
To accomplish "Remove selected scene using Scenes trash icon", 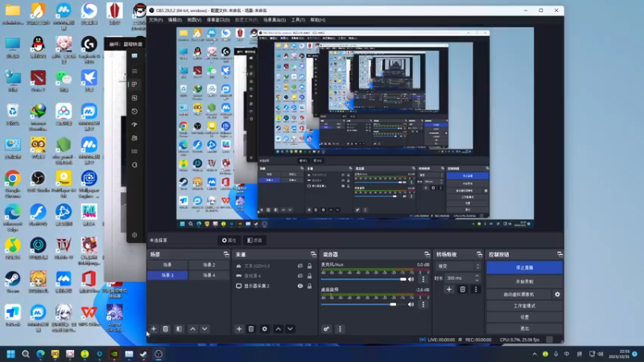I will [166, 329].
